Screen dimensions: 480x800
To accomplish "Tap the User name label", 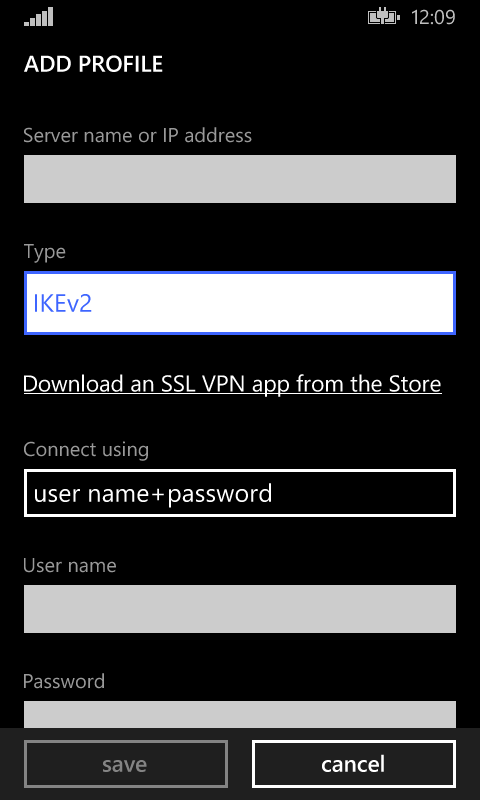I will 70,565.
